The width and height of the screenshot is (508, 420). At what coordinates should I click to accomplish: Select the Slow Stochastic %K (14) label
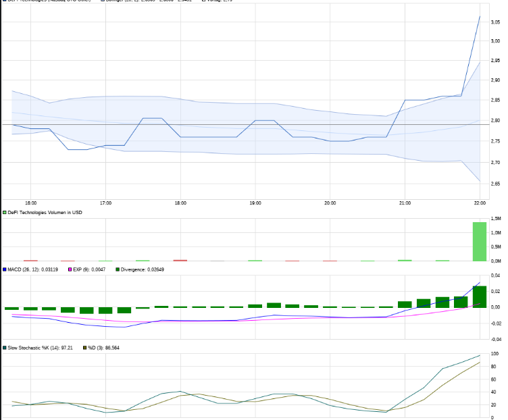point(41,348)
